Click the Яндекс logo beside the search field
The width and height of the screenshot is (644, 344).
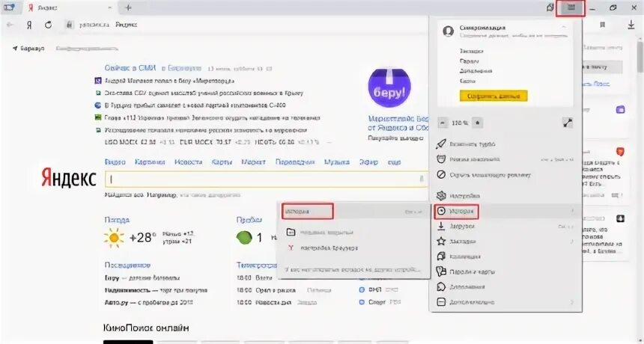pyautogui.click(x=69, y=178)
